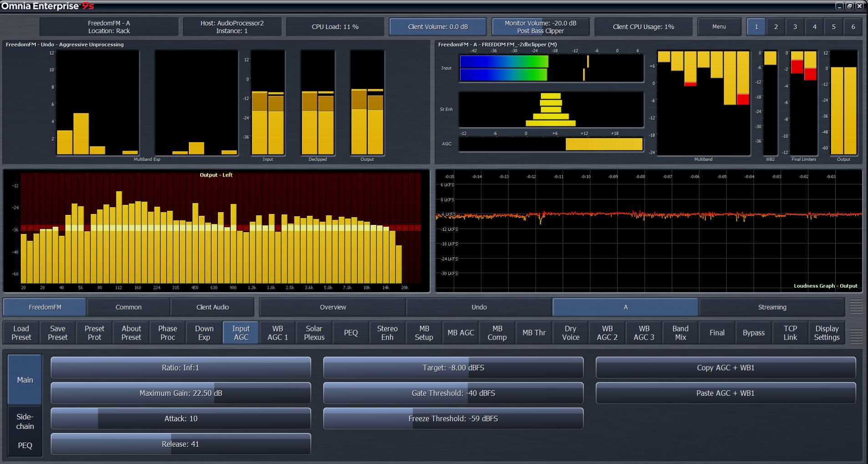Open WB AGC 1 section
Screen dimensions: 868x464
click(x=278, y=333)
